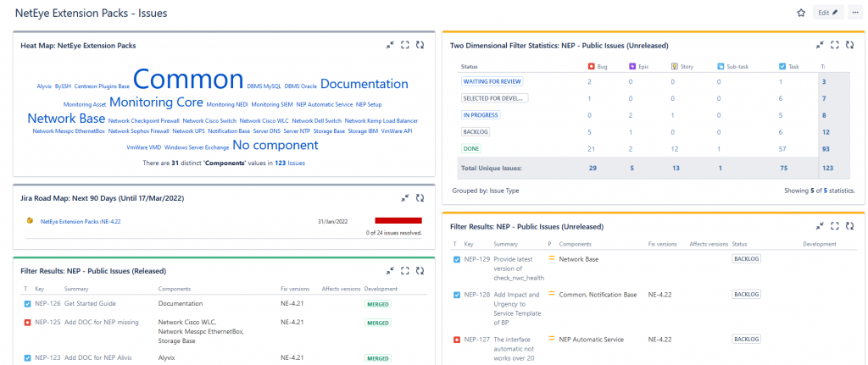Click the MERGED badge for NEP-125
The image size is (868, 365).
[378, 323]
